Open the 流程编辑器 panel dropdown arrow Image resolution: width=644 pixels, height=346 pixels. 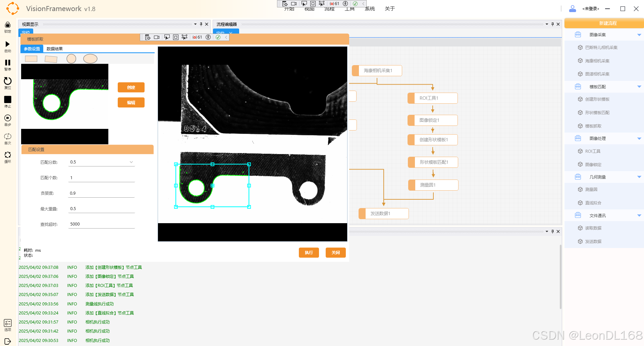point(547,24)
